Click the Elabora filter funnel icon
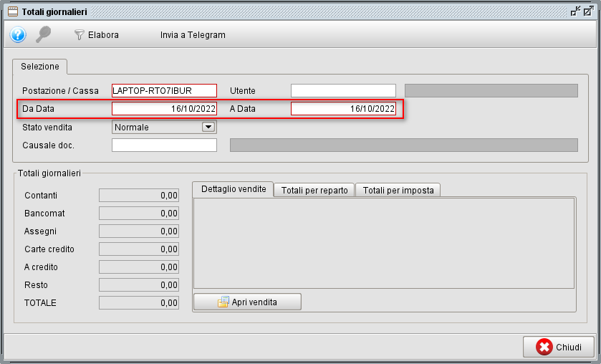This screenshot has width=601, height=364. 80,35
